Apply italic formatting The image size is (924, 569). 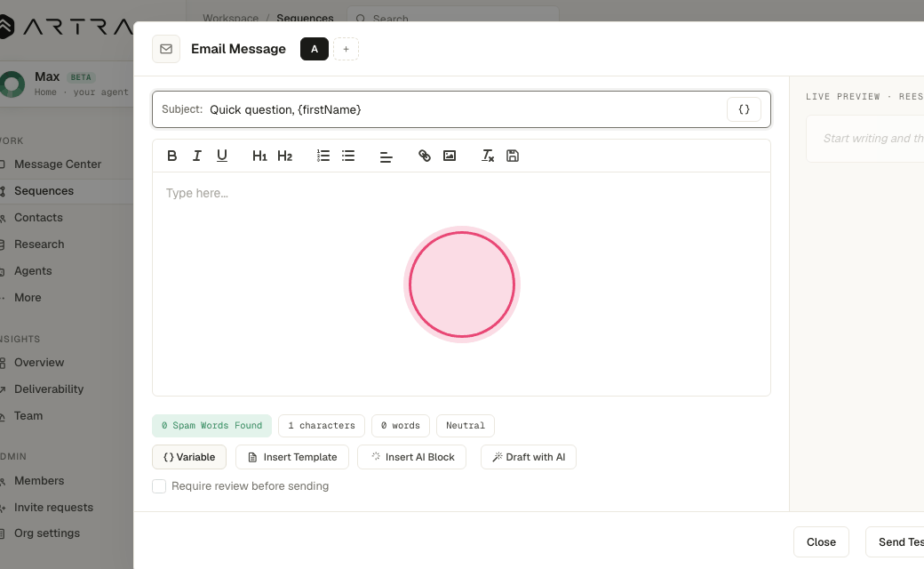pyautogui.click(x=197, y=156)
